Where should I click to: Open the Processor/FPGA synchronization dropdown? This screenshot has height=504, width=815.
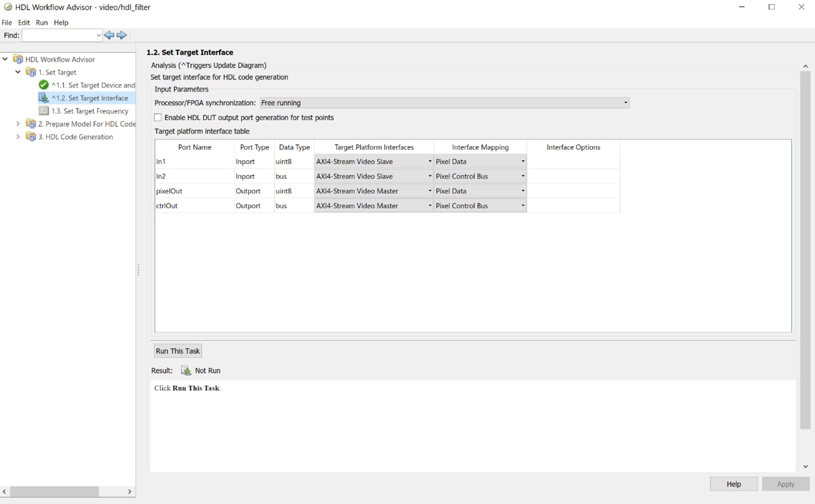pos(444,103)
